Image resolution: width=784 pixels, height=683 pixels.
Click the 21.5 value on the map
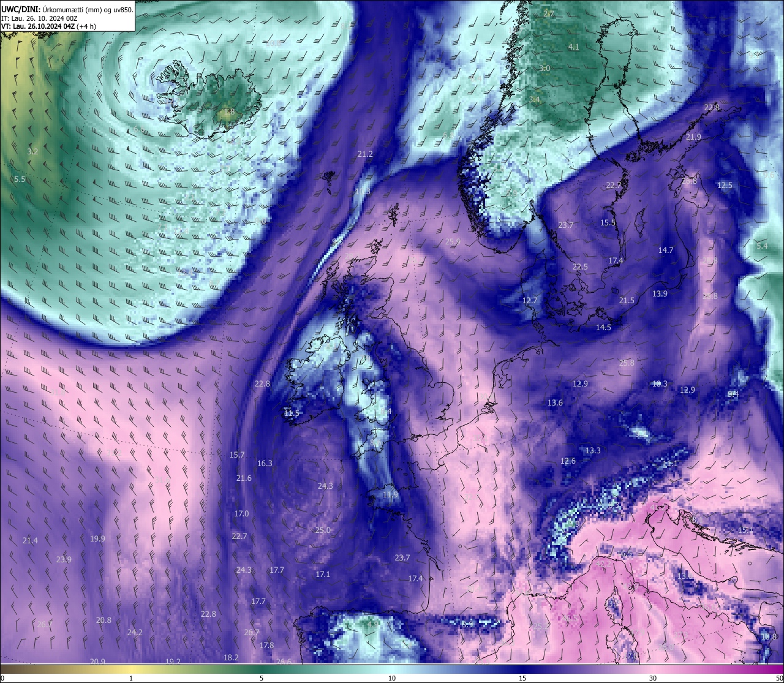pos(627,300)
